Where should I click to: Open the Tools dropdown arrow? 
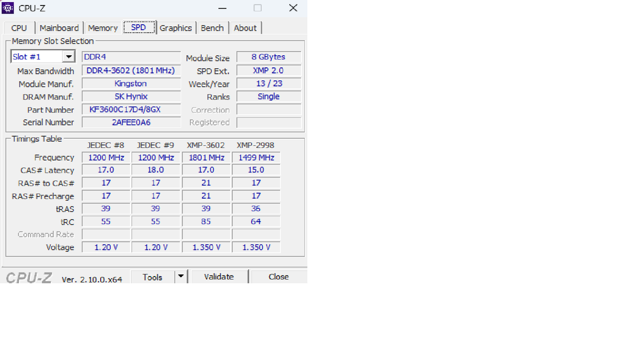[181, 277]
